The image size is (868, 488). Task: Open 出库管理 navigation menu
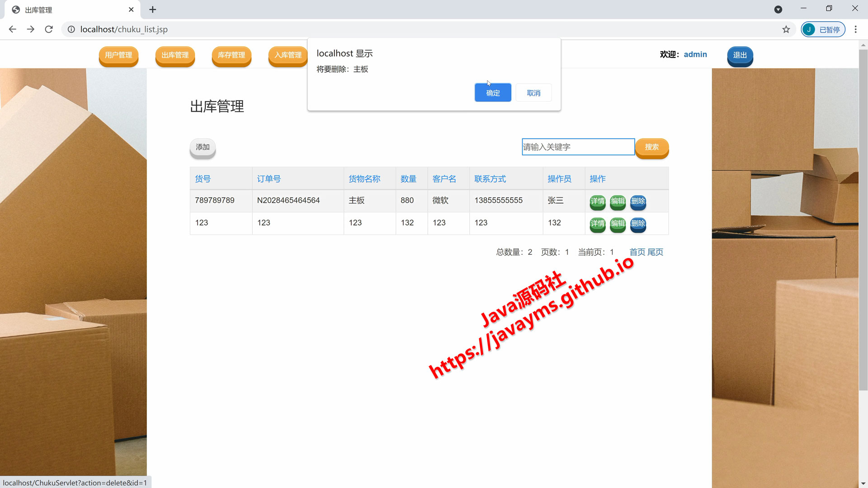pyautogui.click(x=175, y=55)
